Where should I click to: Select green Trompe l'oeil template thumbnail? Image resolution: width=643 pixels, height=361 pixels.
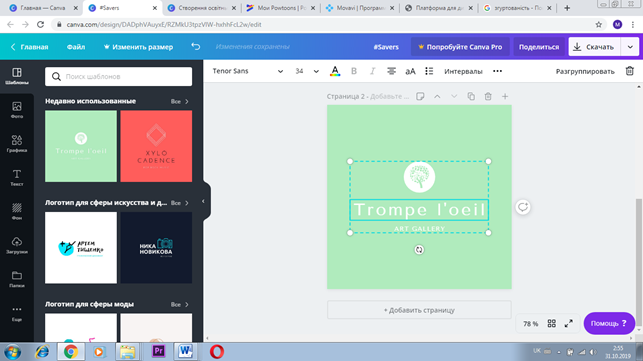pos(81,146)
